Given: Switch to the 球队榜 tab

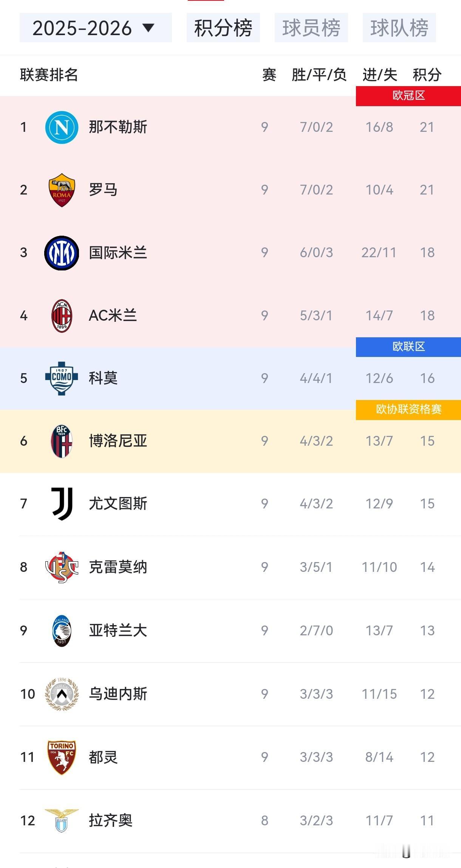Looking at the screenshot, I should tap(399, 27).
